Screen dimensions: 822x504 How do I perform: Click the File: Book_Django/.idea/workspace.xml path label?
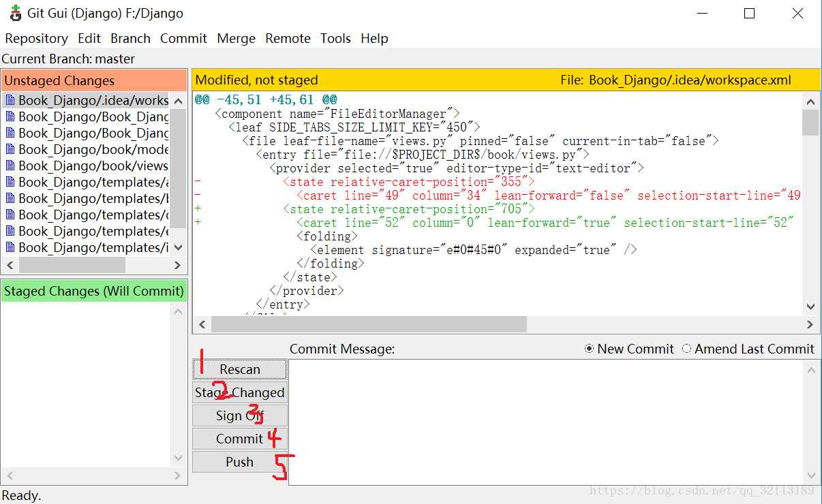[x=676, y=80]
